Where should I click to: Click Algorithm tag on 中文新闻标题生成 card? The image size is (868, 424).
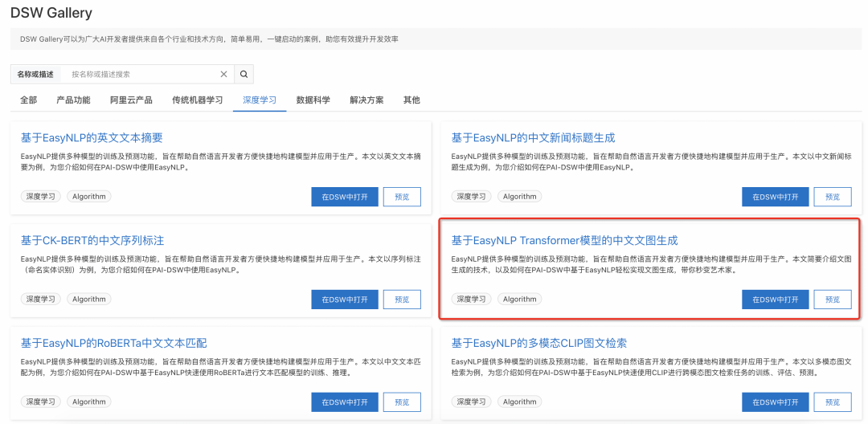tap(520, 196)
